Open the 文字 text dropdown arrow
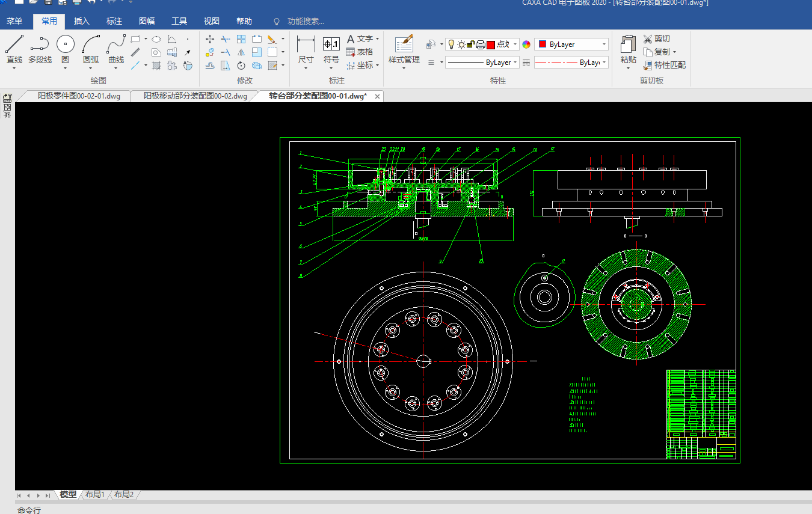This screenshot has width=812, height=514. pos(377,39)
